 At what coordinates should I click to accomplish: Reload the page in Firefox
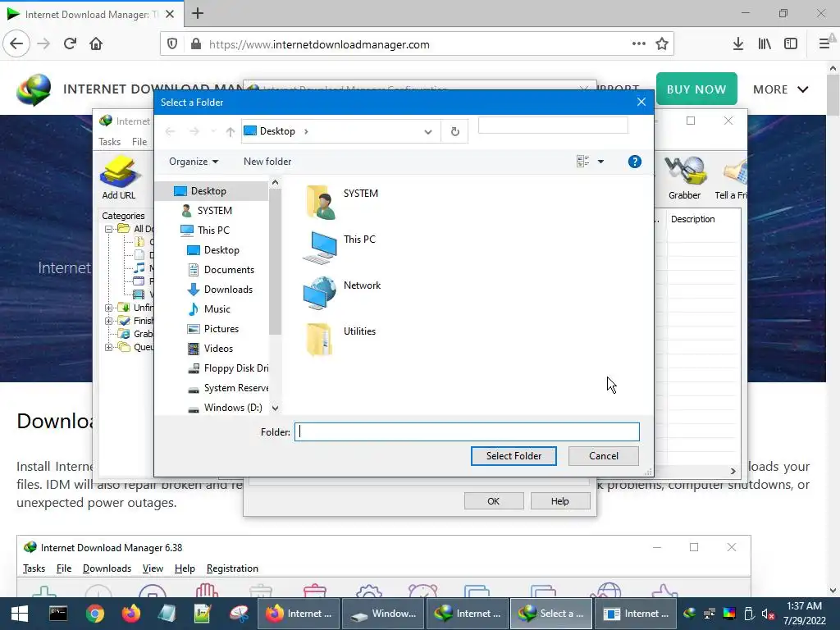pyautogui.click(x=70, y=44)
